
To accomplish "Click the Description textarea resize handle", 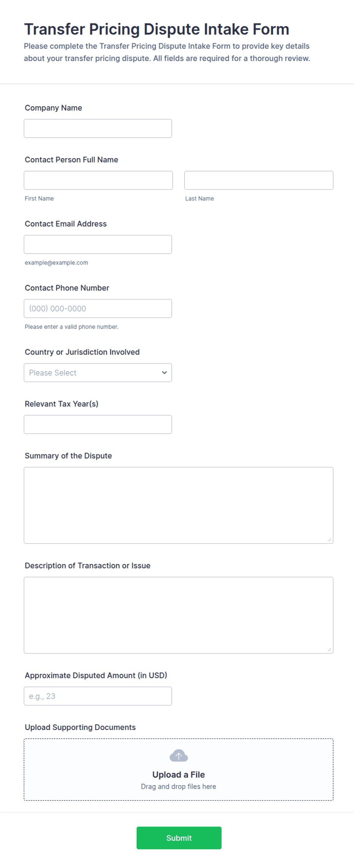I will (x=329, y=649).
